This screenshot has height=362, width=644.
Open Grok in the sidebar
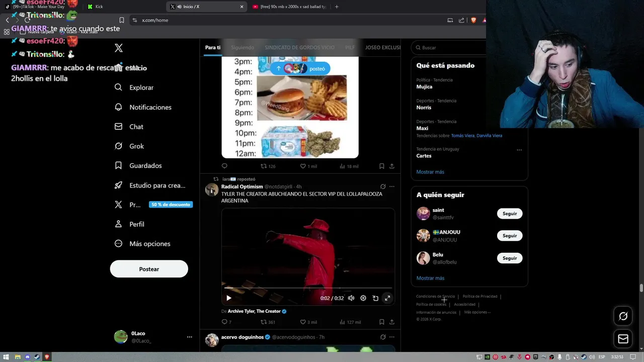tap(129, 146)
